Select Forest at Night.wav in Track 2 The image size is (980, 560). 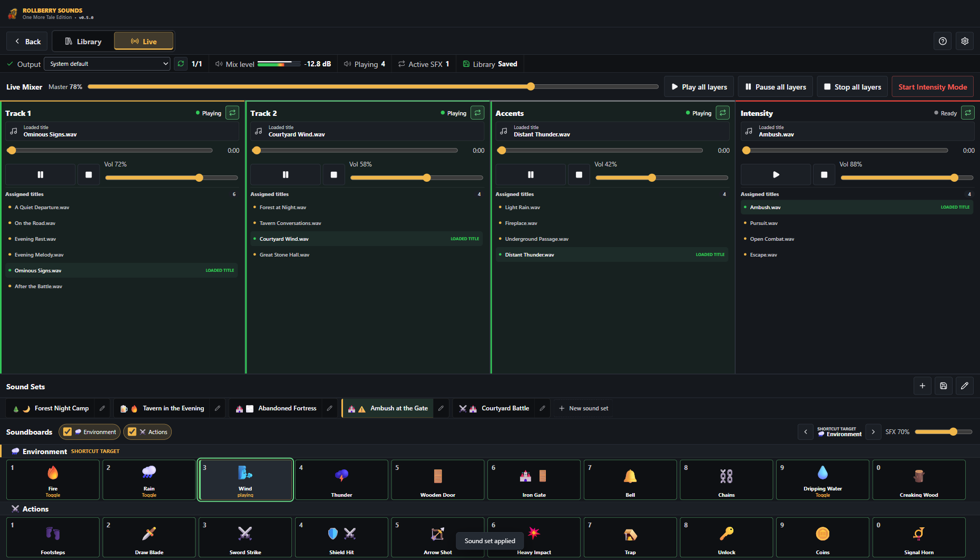click(x=367, y=207)
